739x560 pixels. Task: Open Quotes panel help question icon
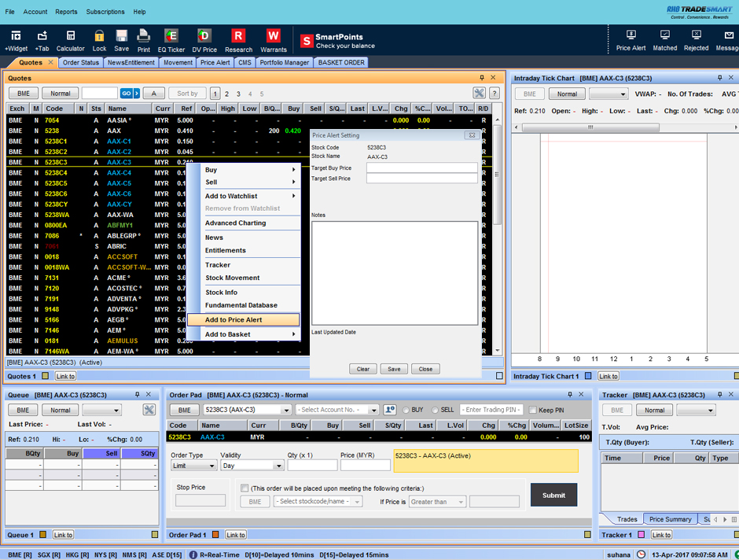[495, 94]
